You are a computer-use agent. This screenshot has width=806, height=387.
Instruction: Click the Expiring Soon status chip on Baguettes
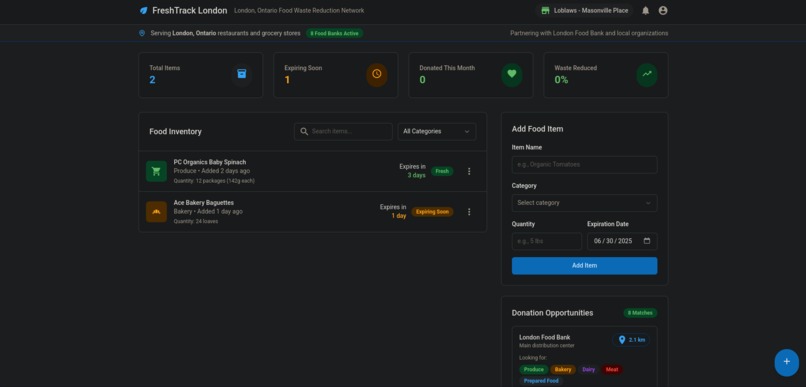432,212
